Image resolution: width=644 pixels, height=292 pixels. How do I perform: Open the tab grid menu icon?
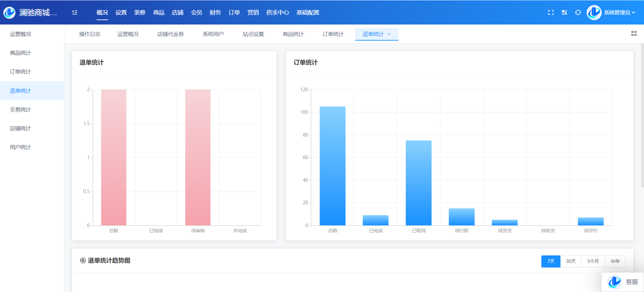pyautogui.click(x=634, y=34)
